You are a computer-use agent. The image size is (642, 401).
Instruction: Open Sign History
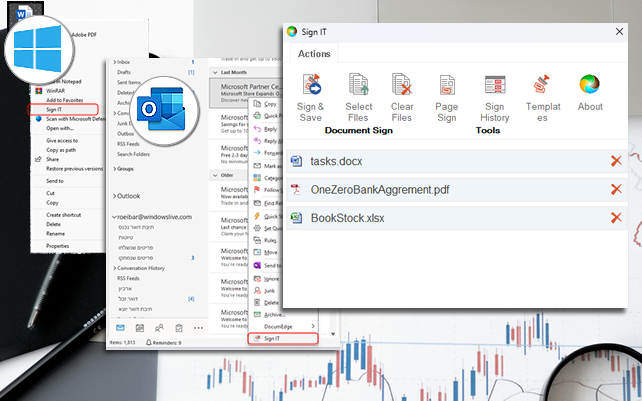pos(494,87)
